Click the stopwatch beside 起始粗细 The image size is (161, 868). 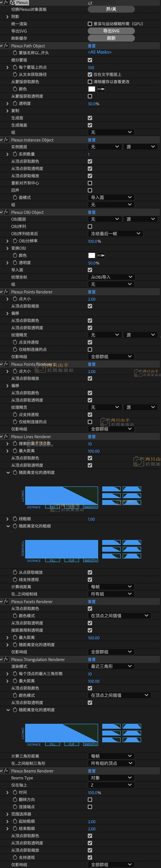(x=15, y=821)
